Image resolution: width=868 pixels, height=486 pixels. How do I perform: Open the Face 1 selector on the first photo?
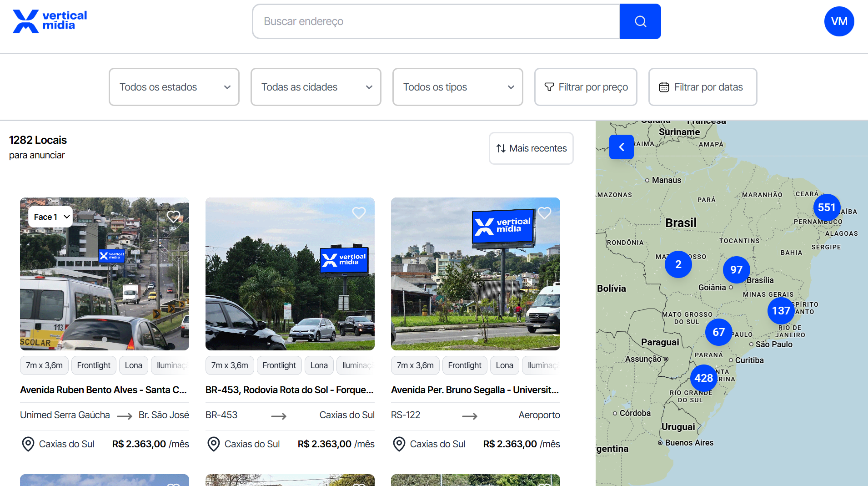(51, 217)
